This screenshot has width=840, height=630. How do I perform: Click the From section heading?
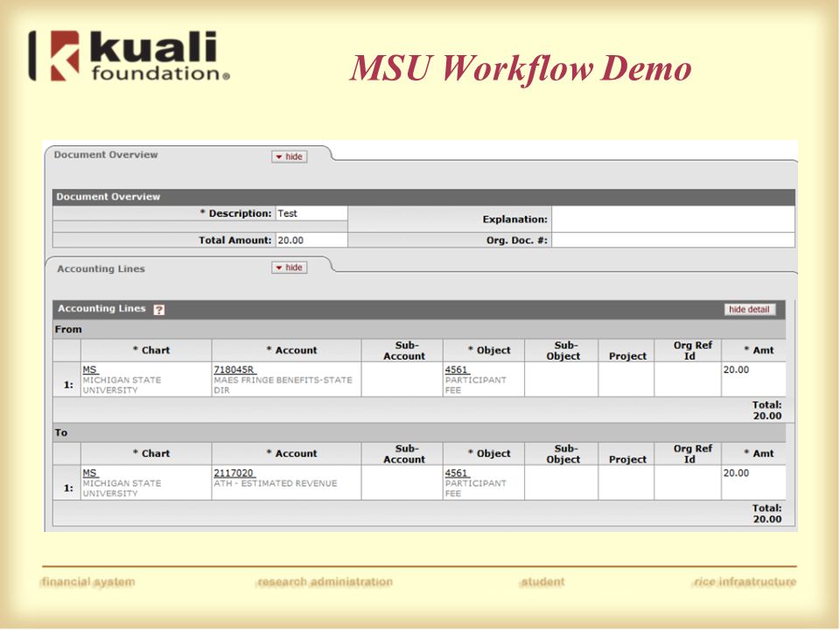click(x=68, y=330)
